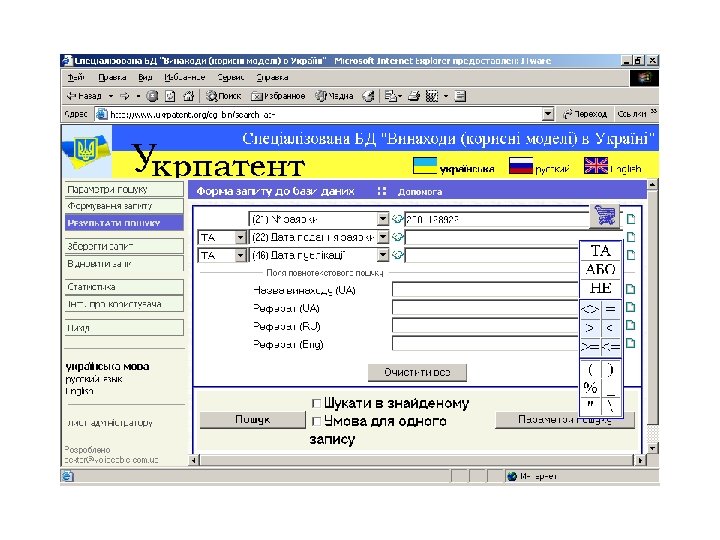
Task: Insert the equals sign operator
Action: tap(611, 309)
